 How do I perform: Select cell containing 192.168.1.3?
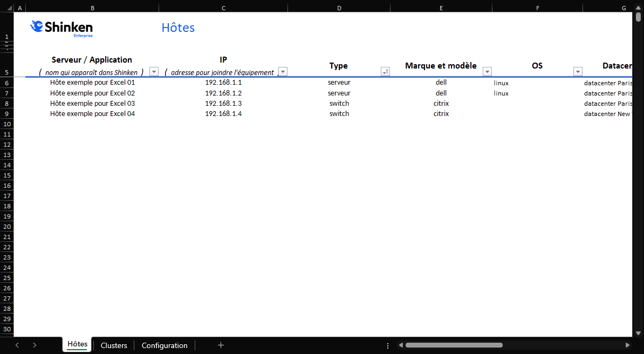[x=223, y=104]
